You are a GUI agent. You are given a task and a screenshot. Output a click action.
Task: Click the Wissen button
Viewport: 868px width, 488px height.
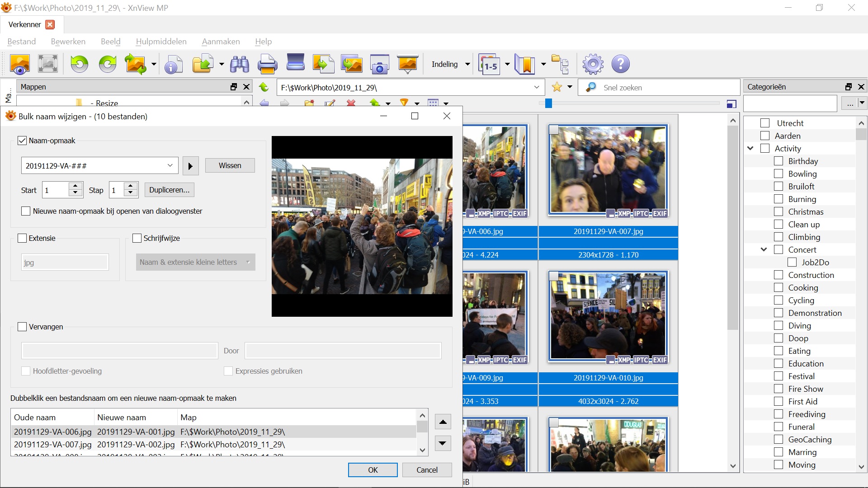coord(230,165)
